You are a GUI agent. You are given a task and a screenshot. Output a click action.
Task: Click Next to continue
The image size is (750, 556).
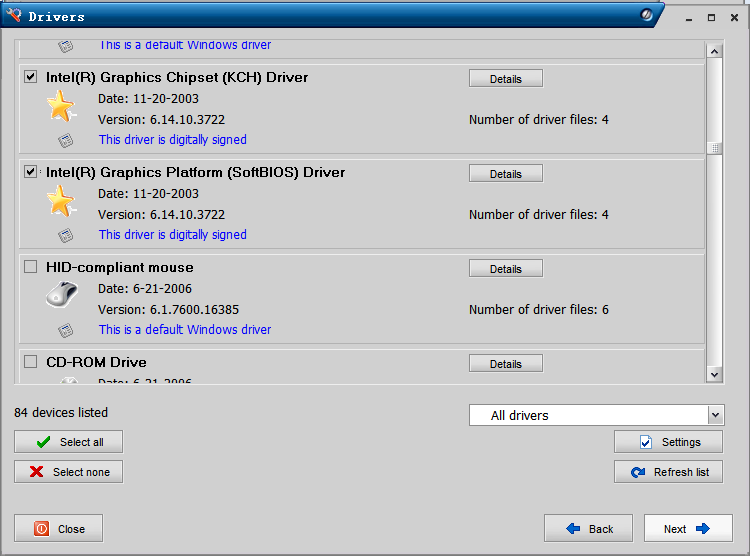coord(688,528)
